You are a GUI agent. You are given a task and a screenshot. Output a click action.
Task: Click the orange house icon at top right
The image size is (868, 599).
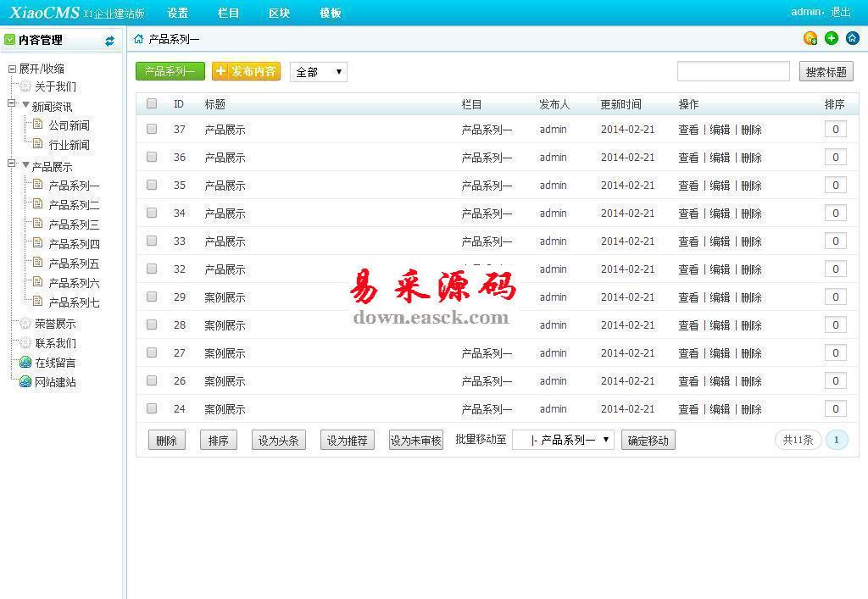click(x=810, y=38)
